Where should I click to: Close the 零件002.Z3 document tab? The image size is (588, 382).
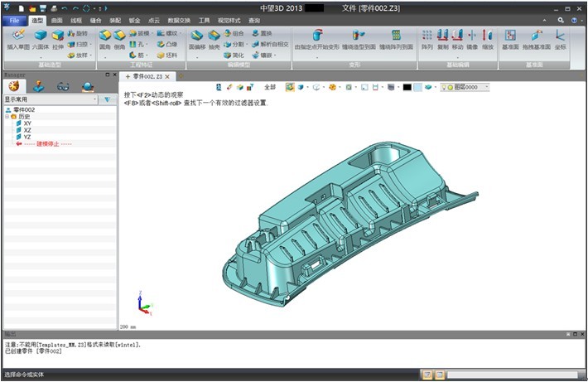click(166, 76)
